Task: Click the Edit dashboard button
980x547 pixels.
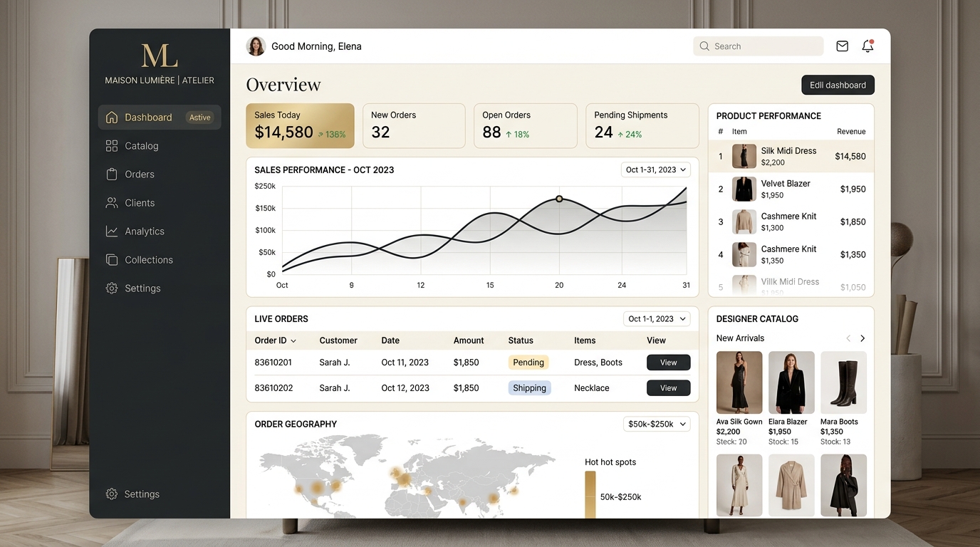Action: tap(838, 85)
